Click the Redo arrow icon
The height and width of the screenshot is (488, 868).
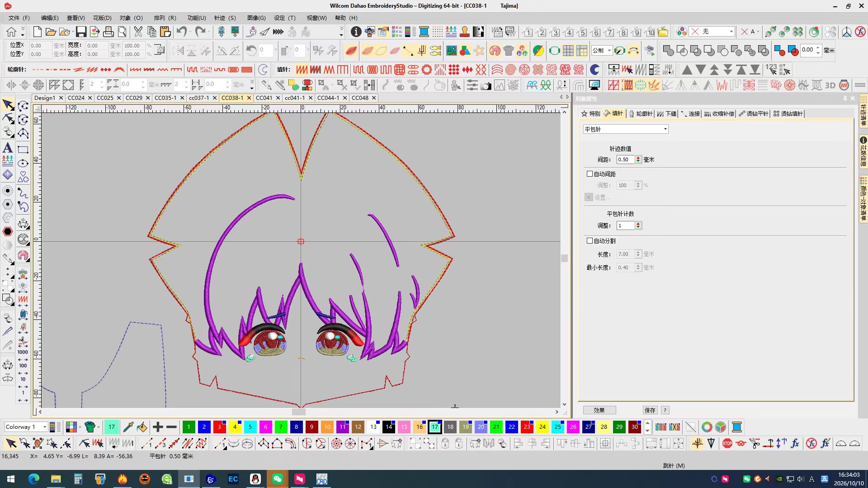pyautogui.click(x=200, y=32)
